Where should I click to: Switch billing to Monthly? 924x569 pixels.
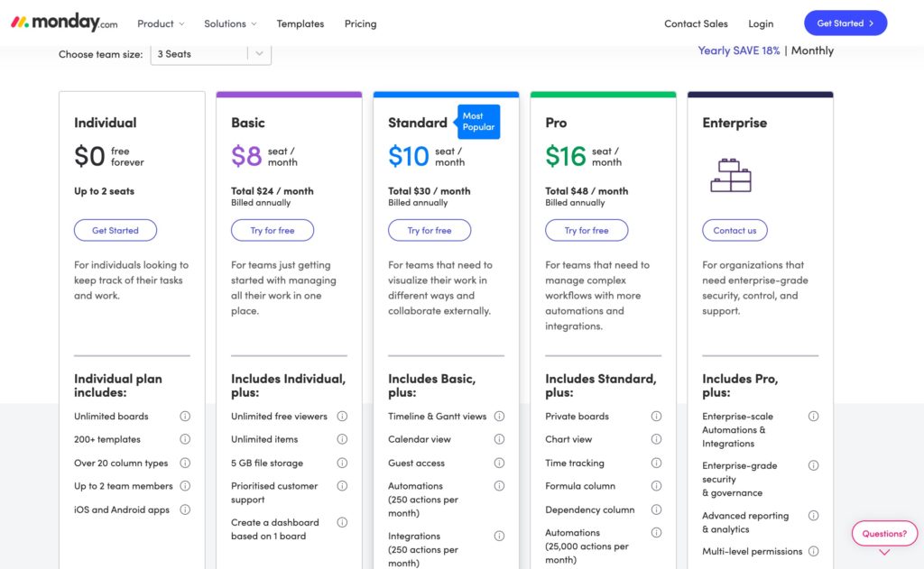[x=812, y=50]
